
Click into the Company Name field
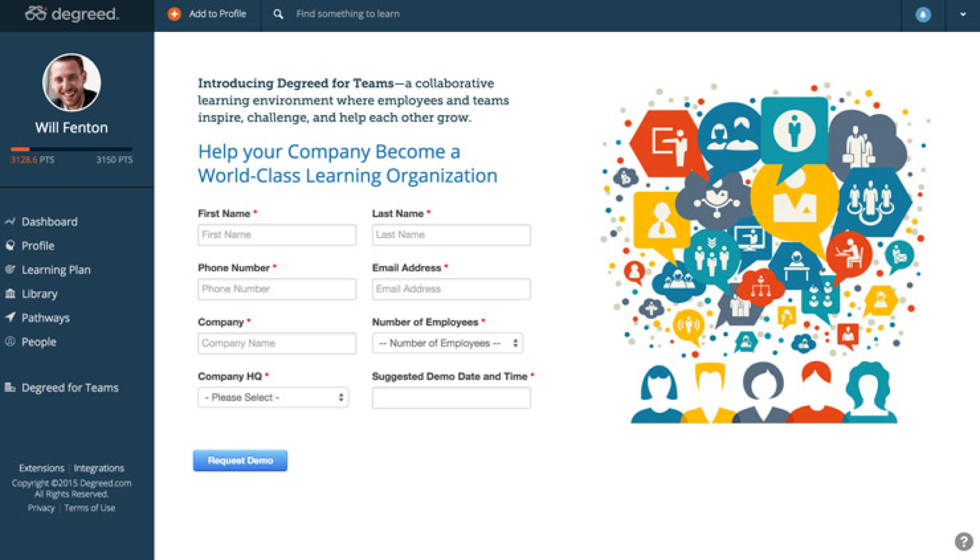pyautogui.click(x=277, y=343)
